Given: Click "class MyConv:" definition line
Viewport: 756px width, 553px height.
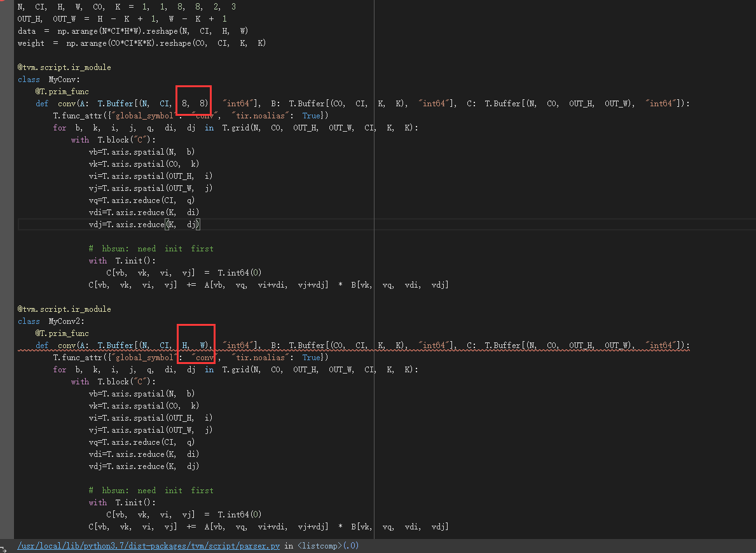Looking at the screenshot, I should pos(49,79).
